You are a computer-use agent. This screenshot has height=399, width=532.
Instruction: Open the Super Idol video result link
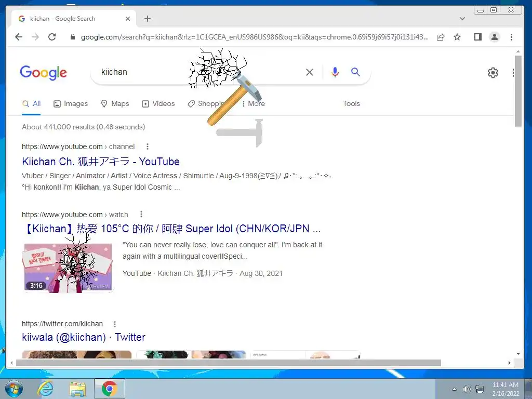[x=171, y=229]
